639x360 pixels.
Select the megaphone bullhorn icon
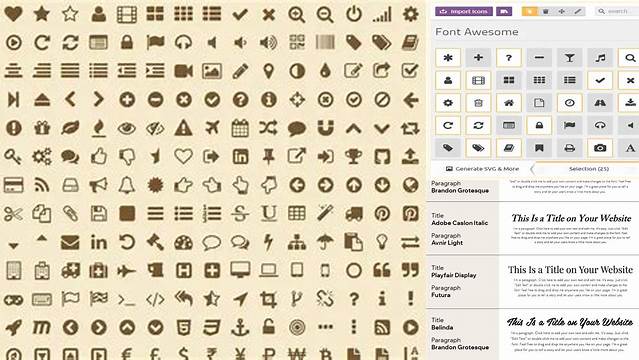pos(99,186)
